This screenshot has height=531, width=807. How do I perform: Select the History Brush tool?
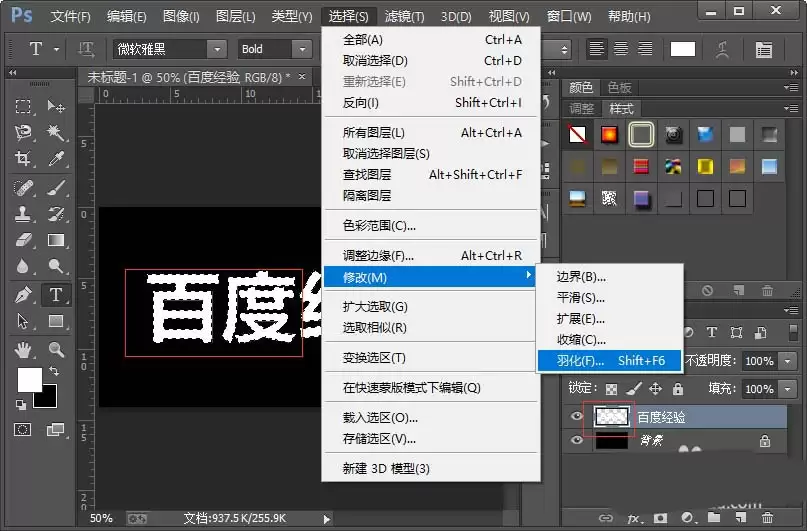56,214
